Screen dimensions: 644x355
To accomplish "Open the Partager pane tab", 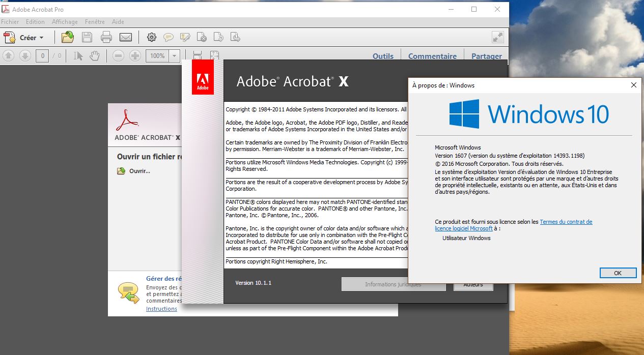I will pyautogui.click(x=487, y=56).
